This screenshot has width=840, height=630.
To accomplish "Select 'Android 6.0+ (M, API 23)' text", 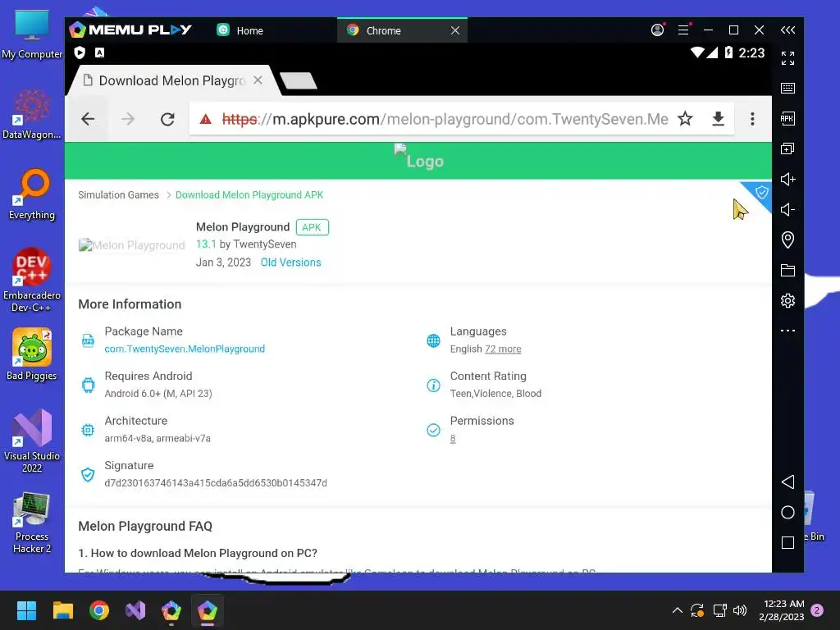I will [158, 394].
